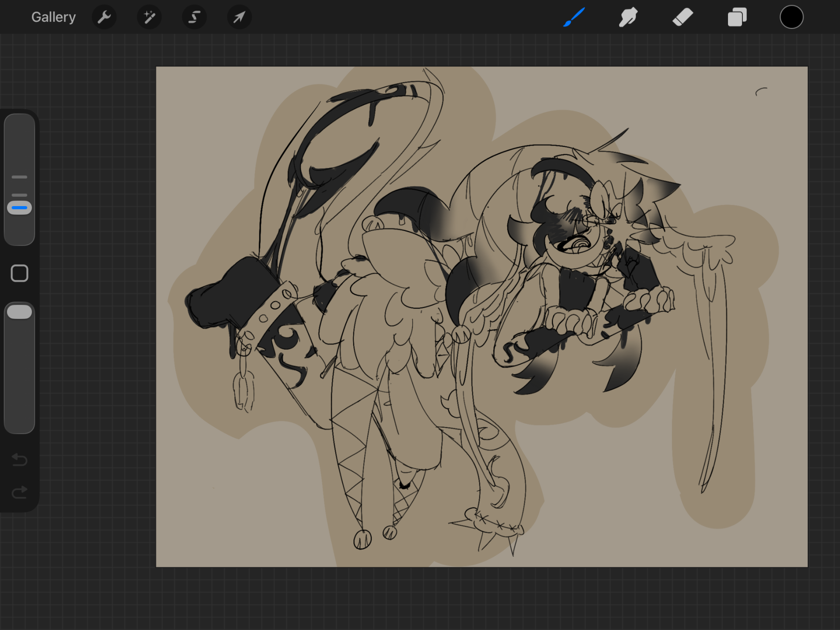
Task: Undo the last stroke
Action: (x=20, y=460)
